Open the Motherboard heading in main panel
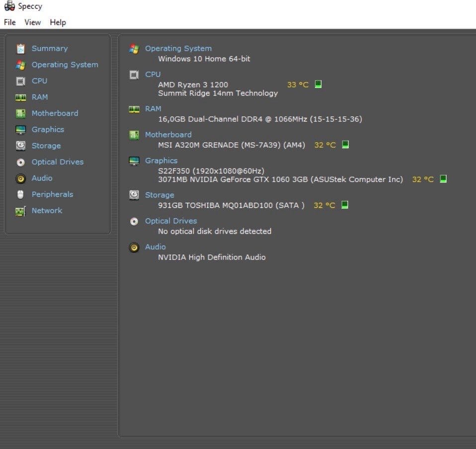This screenshot has height=449, width=476. click(168, 134)
